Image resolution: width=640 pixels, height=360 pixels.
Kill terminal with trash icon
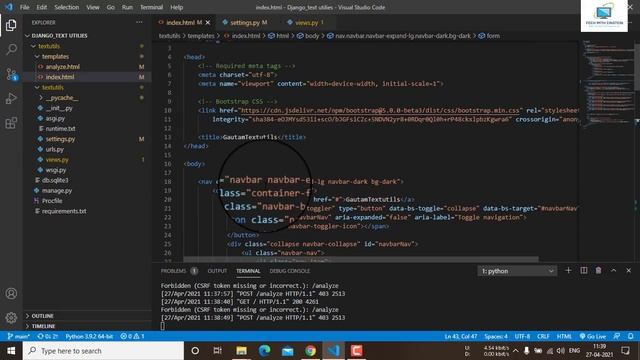tap(598, 271)
